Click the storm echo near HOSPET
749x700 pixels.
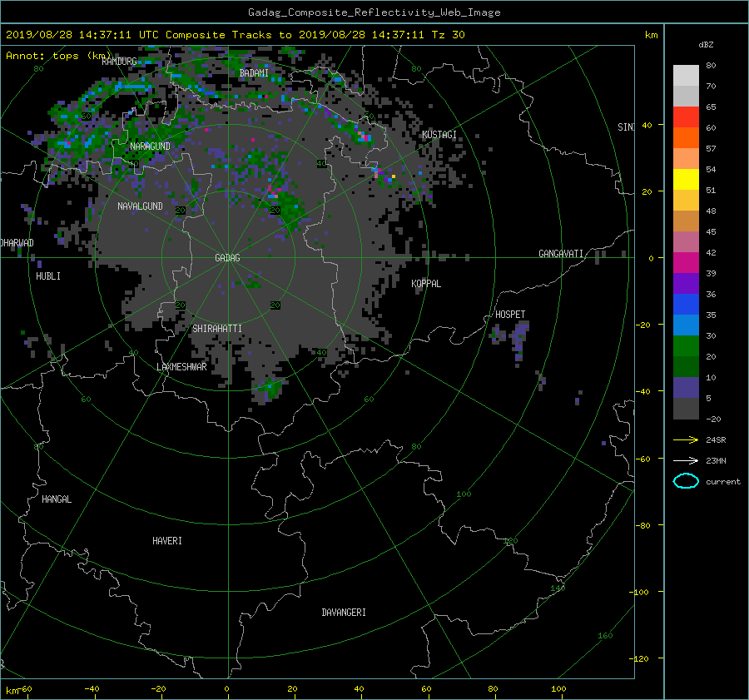(519, 340)
